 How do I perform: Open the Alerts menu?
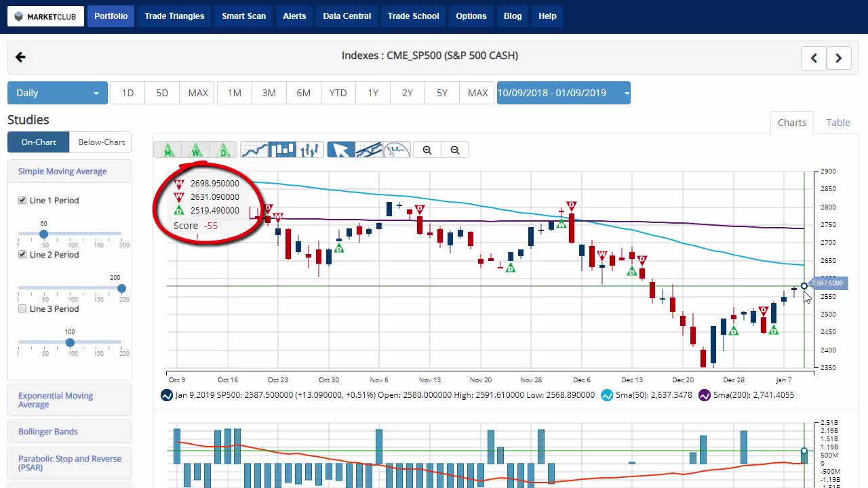294,16
